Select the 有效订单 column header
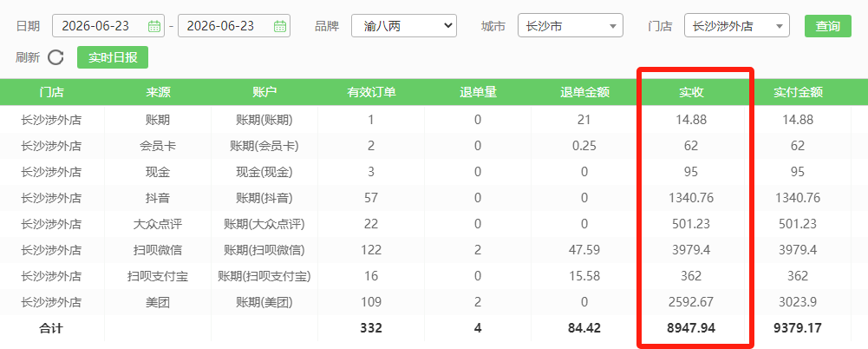 [x=371, y=93]
